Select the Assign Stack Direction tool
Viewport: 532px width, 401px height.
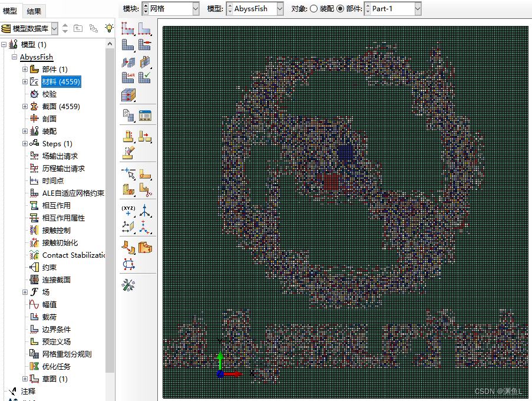[128, 95]
